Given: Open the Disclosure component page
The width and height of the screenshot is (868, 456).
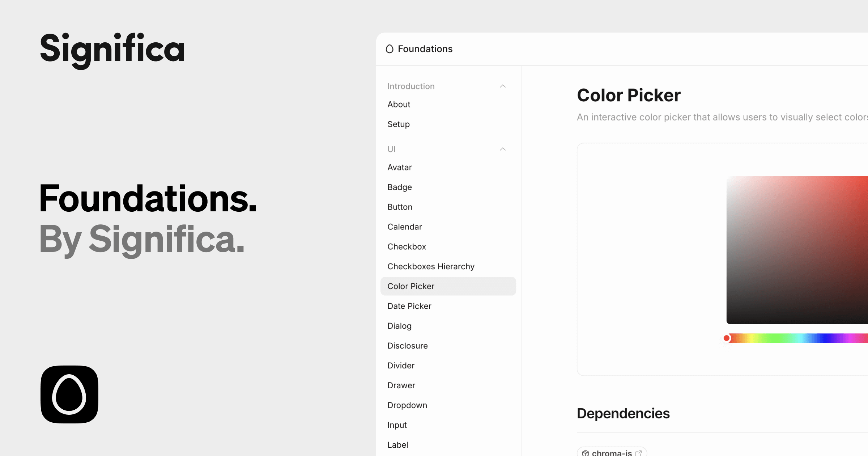Looking at the screenshot, I should 408,346.
